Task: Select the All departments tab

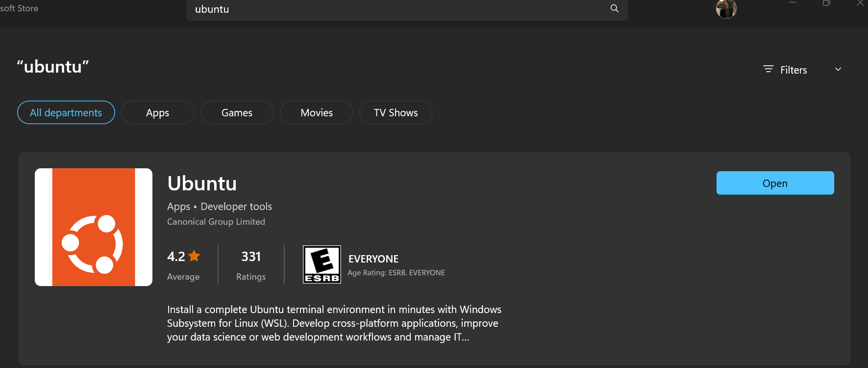Action: (66, 112)
